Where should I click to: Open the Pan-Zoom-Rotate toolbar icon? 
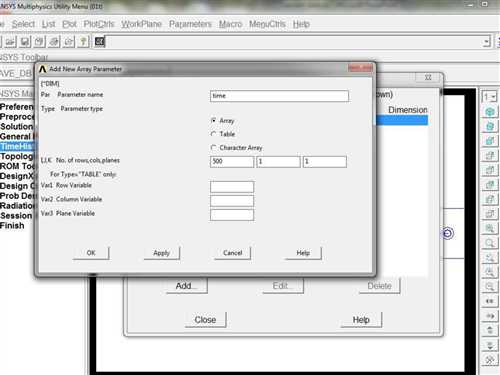click(39, 42)
